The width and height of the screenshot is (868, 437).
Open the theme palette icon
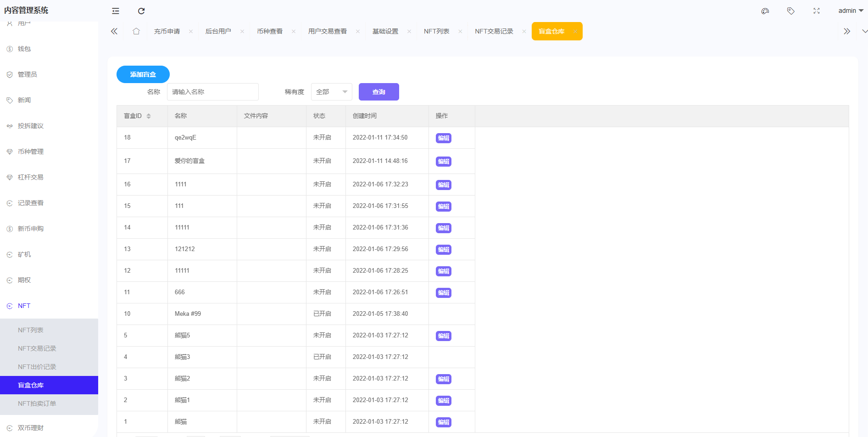pyautogui.click(x=765, y=11)
